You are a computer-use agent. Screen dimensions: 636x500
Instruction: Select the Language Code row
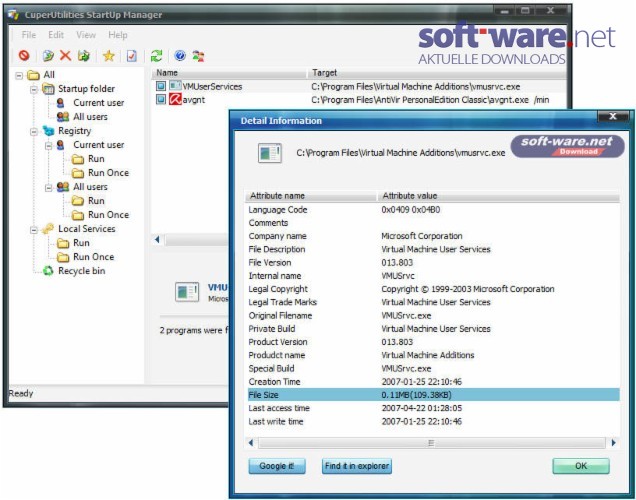[x=433, y=210]
